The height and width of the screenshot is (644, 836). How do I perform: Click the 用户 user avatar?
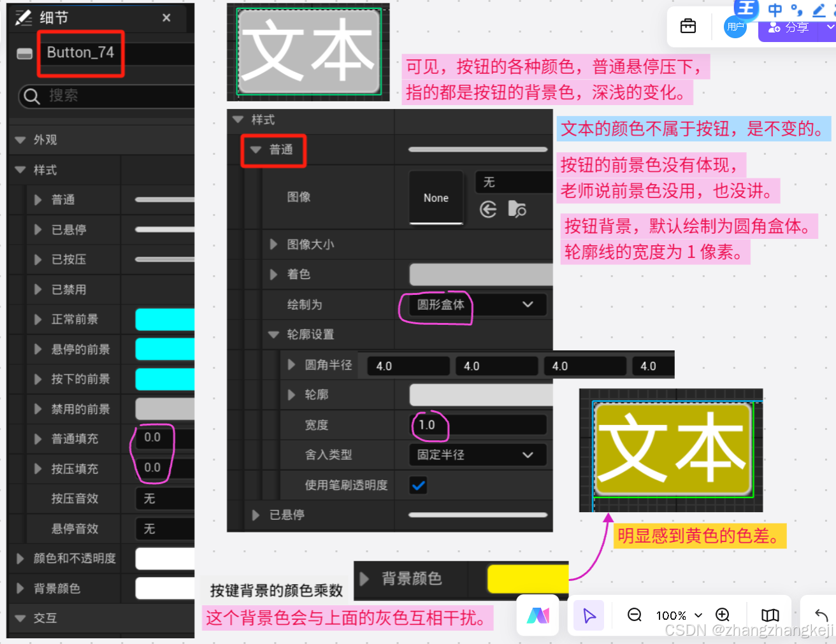tap(735, 27)
